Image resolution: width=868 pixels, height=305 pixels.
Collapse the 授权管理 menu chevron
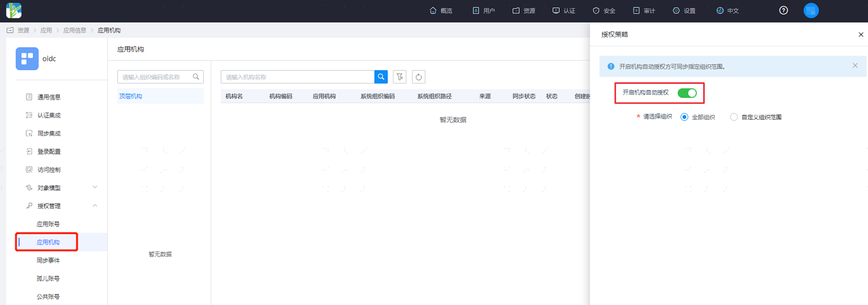pyautogui.click(x=95, y=205)
